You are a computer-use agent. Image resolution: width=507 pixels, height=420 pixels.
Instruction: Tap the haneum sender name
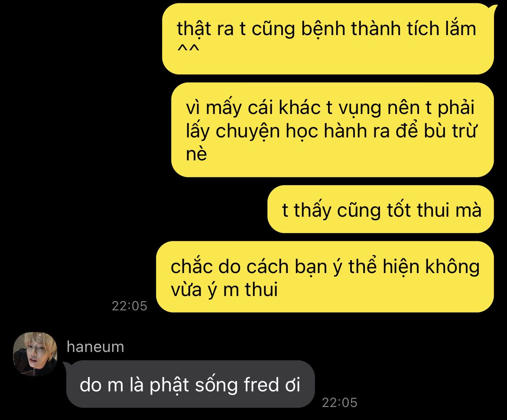tap(95, 347)
